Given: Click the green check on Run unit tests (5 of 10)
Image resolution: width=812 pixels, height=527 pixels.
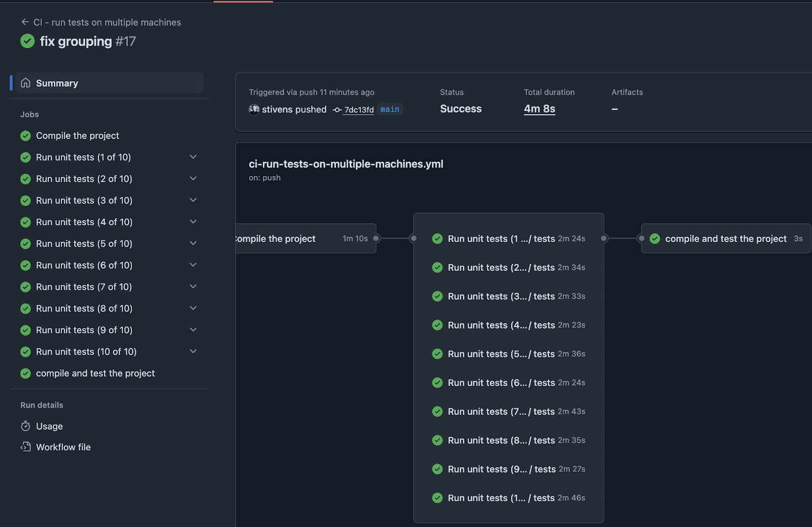Looking at the screenshot, I should tap(25, 243).
